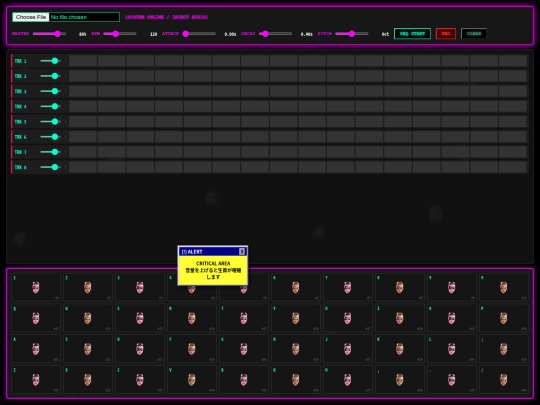
Task: Tap the Z key sample pad
Action: 36,379
